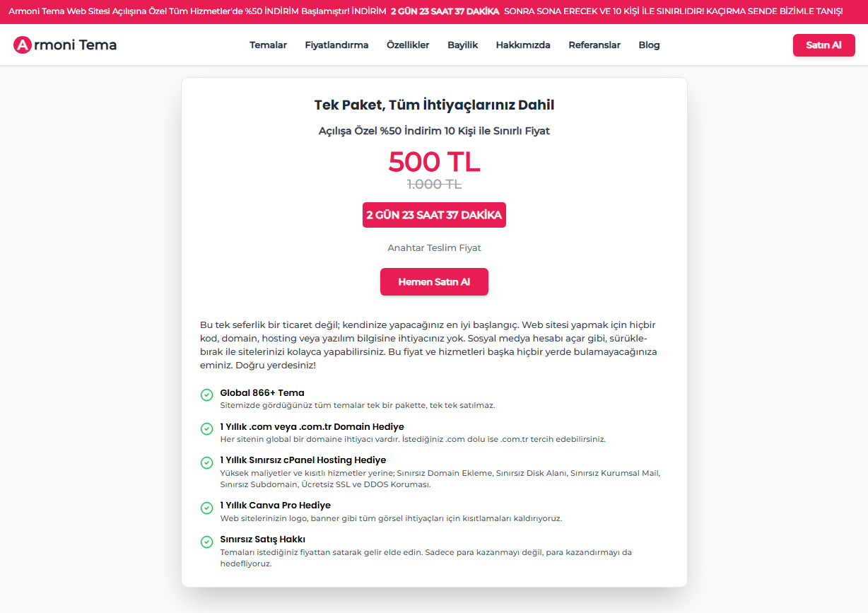The image size is (868, 613).
Task: Click the Armoni Tema logo
Action: (65, 45)
